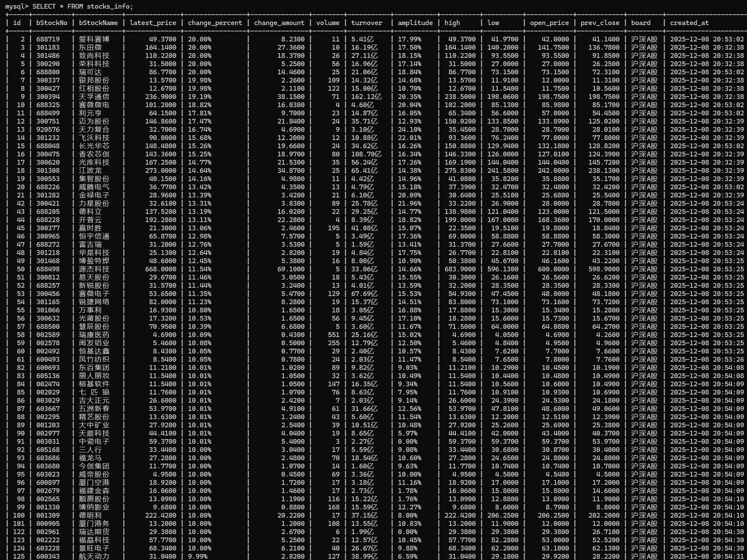
Task: Click volume value 195
Action: (x=334, y=228)
